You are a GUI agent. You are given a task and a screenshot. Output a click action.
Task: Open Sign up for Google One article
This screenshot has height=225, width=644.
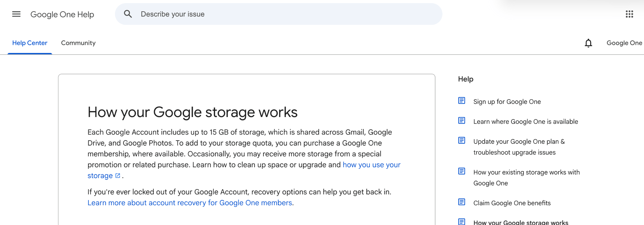point(507,102)
